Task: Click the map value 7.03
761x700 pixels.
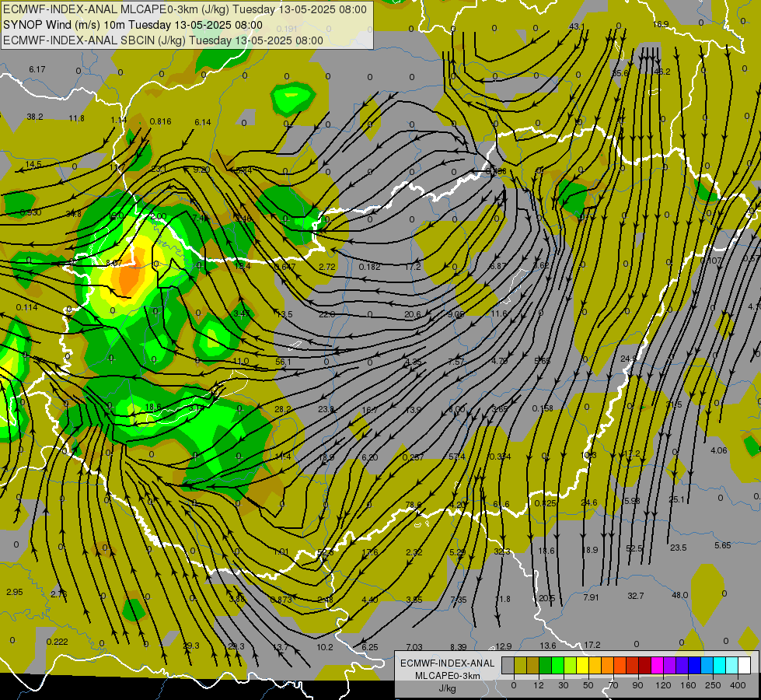Action: point(414,647)
